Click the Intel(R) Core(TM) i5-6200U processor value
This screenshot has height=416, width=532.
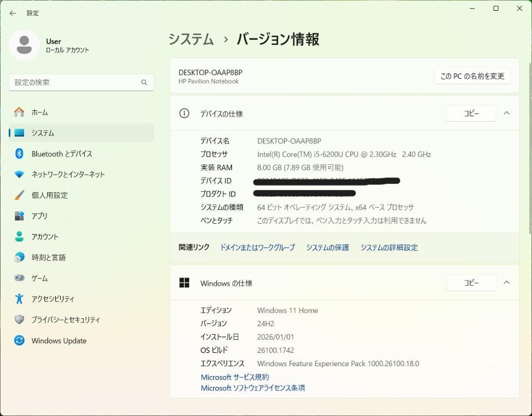pyautogui.click(x=344, y=154)
